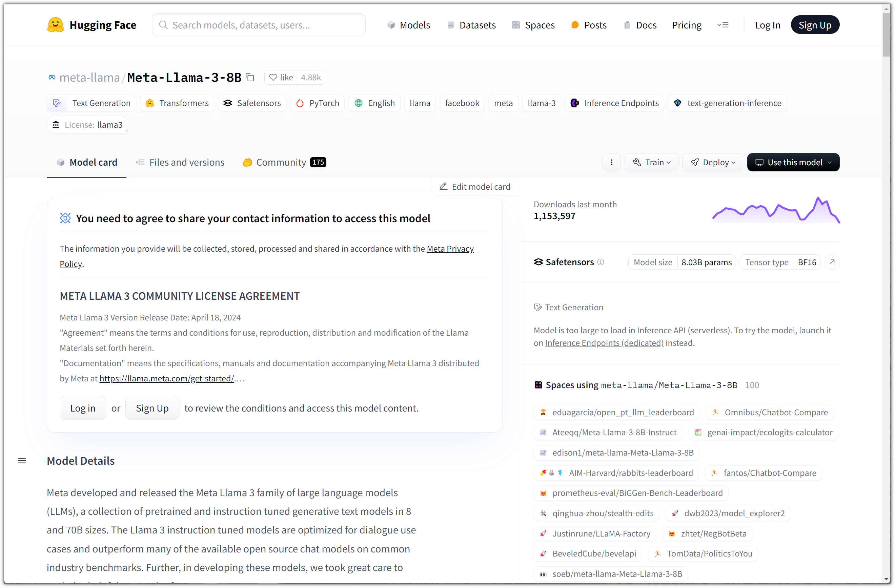895x588 pixels.
Task: Click the License llama3 tag
Action: click(88, 125)
